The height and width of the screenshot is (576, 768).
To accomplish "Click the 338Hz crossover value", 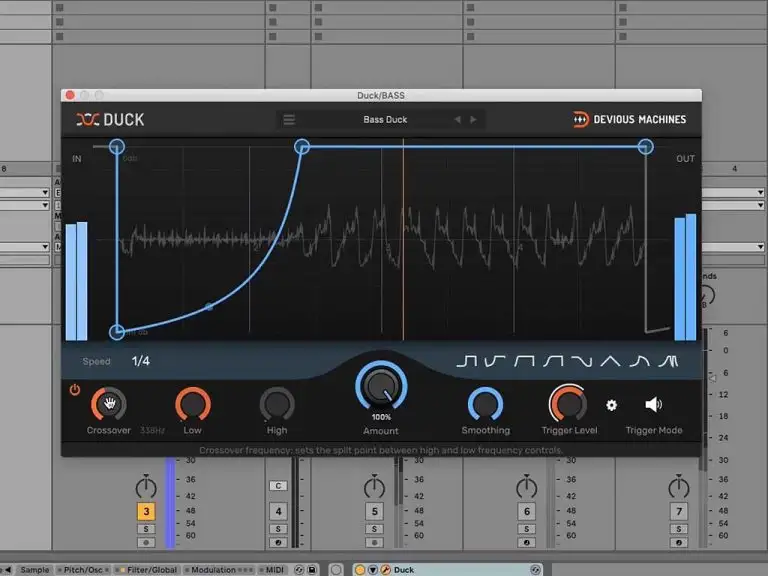I will click(152, 431).
